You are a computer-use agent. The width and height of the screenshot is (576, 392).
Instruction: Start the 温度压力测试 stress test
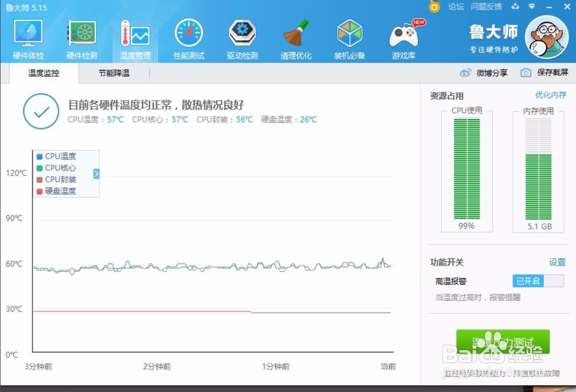(503, 341)
